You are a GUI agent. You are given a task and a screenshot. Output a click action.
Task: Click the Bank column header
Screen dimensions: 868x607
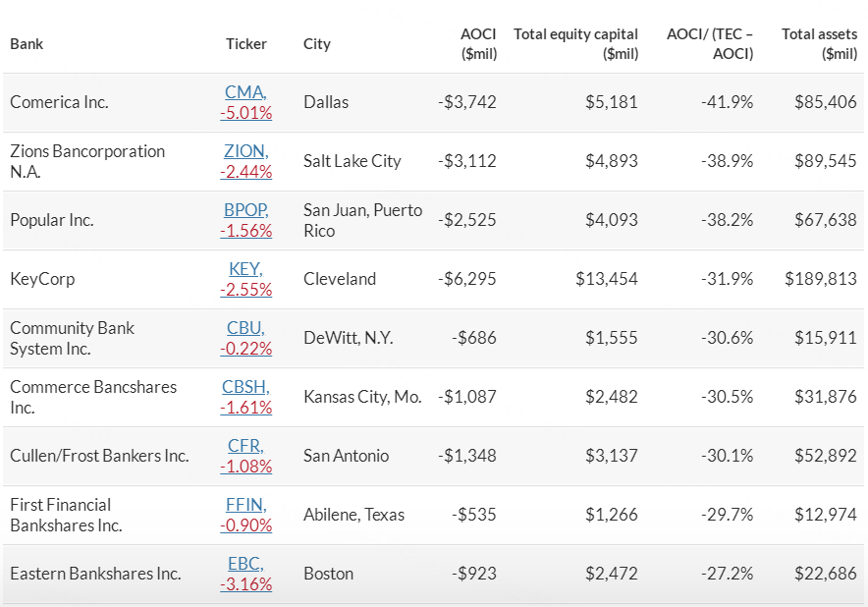click(27, 44)
